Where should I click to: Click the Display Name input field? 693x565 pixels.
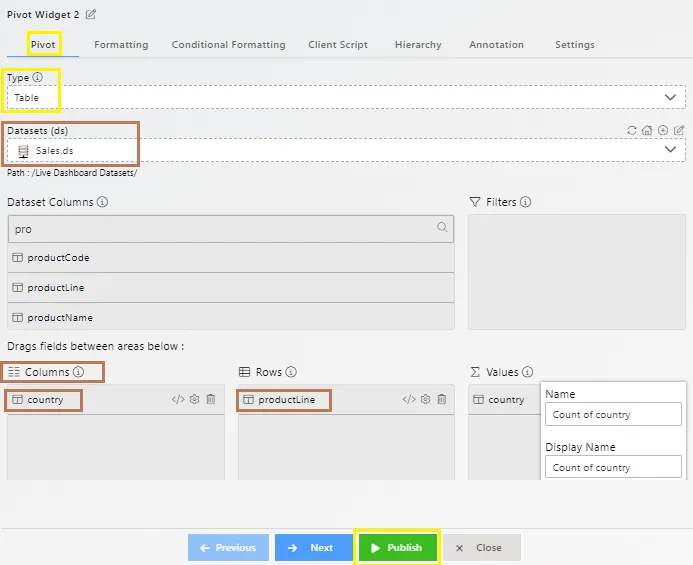(613, 467)
